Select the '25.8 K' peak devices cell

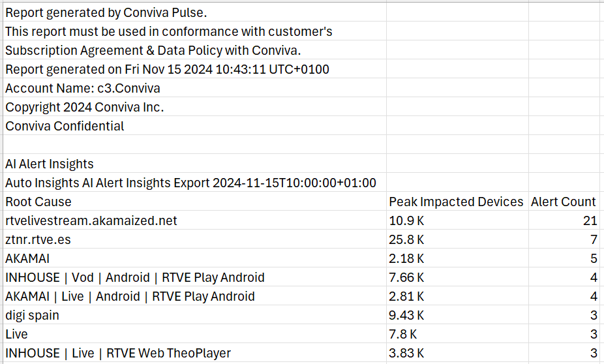(x=406, y=239)
